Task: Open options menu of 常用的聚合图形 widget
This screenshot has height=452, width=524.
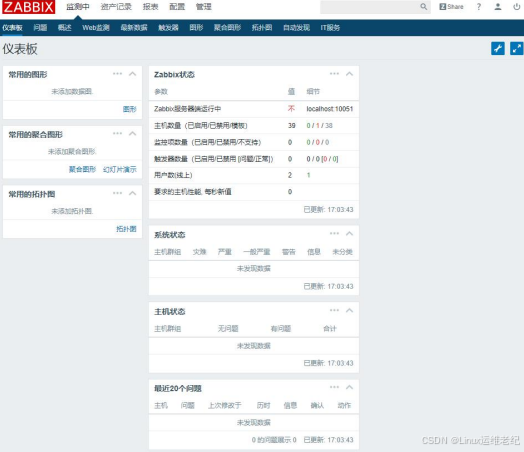Action: coord(117,134)
